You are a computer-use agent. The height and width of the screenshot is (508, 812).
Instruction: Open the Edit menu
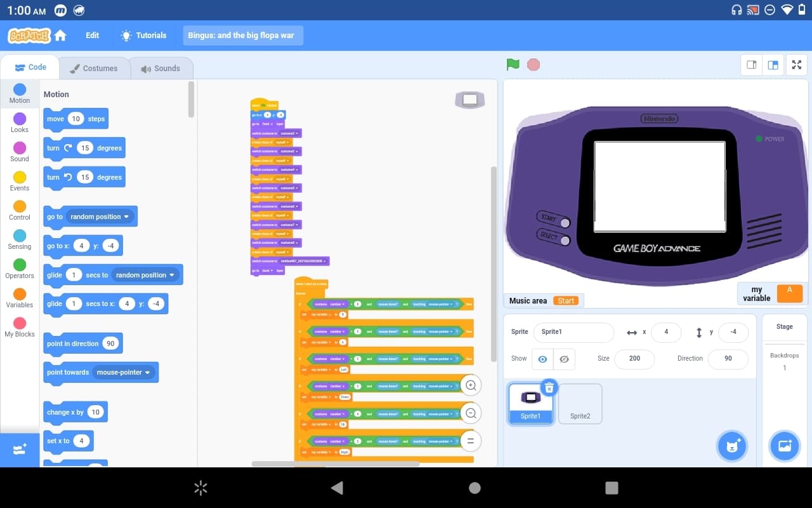point(93,36)
